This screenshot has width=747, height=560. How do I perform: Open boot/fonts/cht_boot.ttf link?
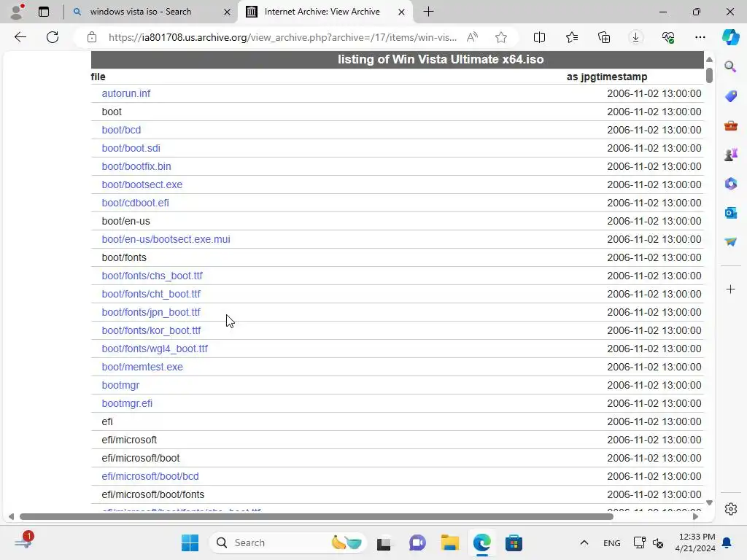pos(151,294)
